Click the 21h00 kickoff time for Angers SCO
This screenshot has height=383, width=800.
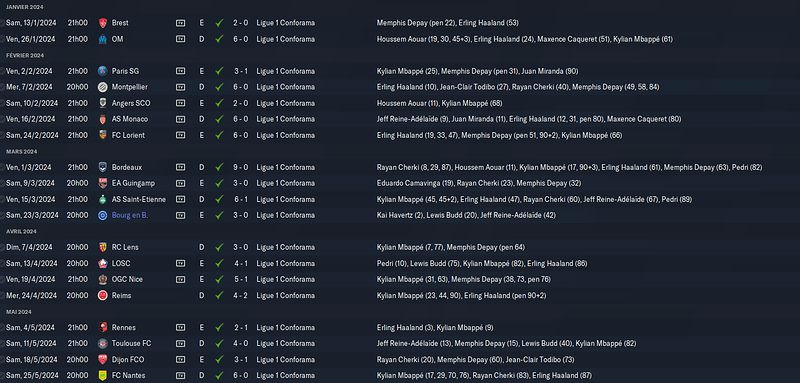(77, 104)
